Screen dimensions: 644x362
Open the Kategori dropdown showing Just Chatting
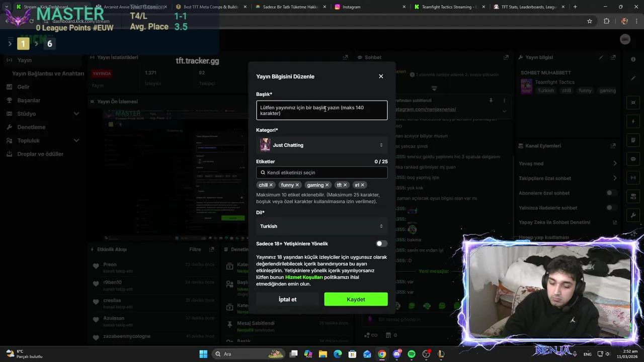coord(322,145)
